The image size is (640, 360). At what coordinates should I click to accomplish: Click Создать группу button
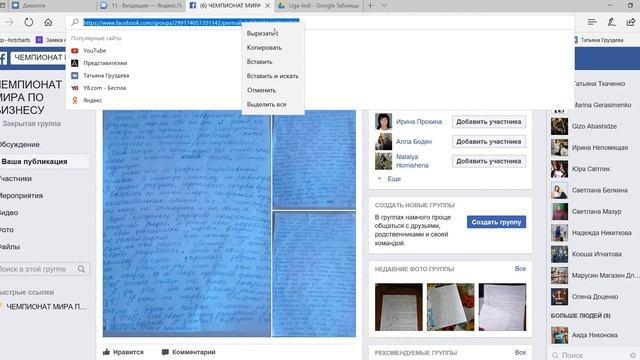click(496, 222)
